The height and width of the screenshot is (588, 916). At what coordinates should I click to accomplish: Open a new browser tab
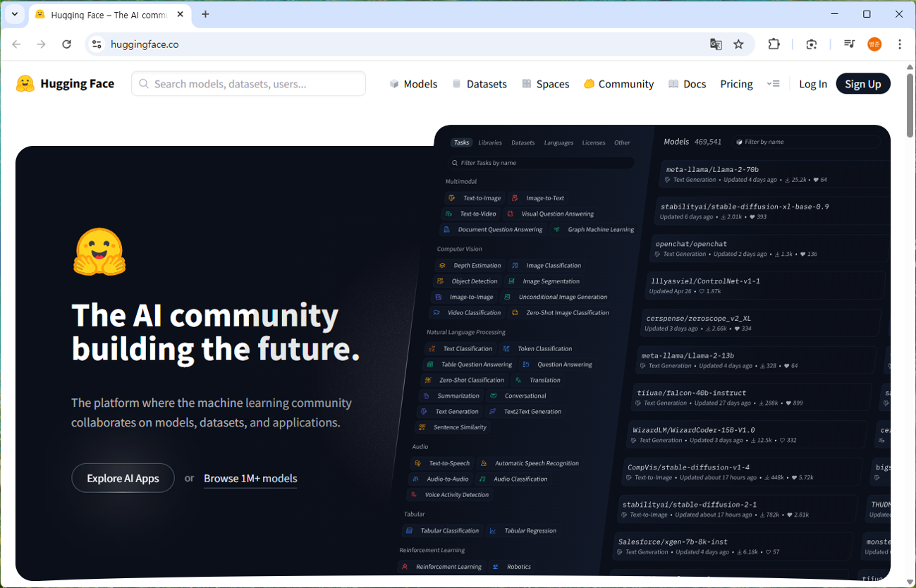click(x=205, y=14)
